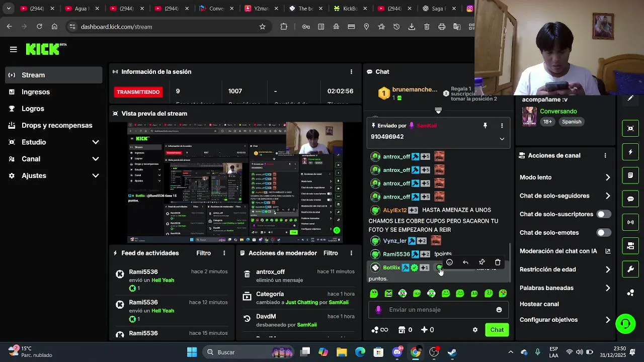Screen dimensions: 644x362
Task: Delete the BotRix chat message
Action: [x=498, y=262]
